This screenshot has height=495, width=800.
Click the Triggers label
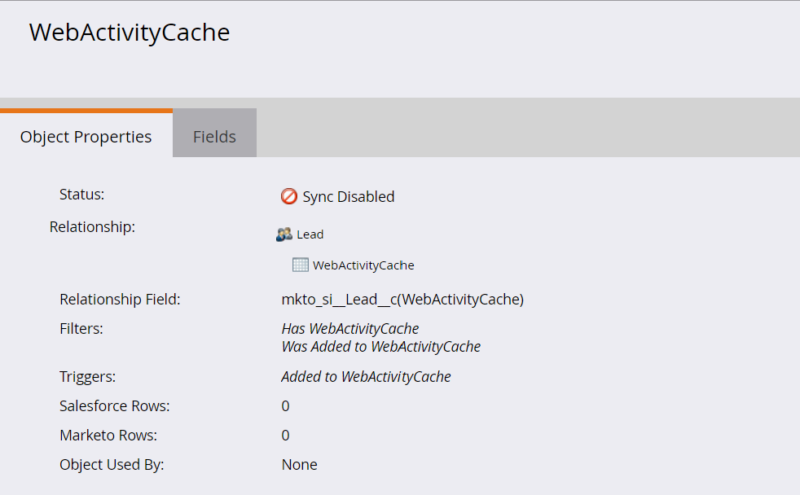click(87, 377)
